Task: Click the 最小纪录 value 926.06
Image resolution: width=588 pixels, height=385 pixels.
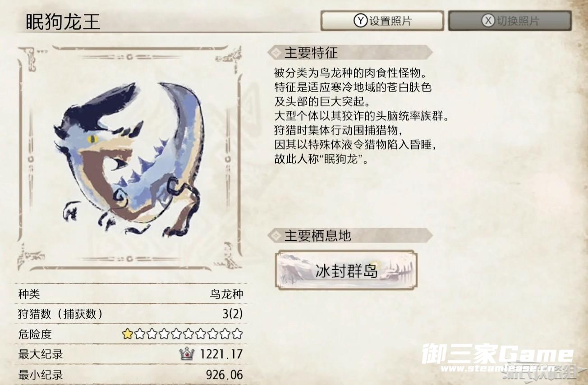Action: tap(224, 374)
